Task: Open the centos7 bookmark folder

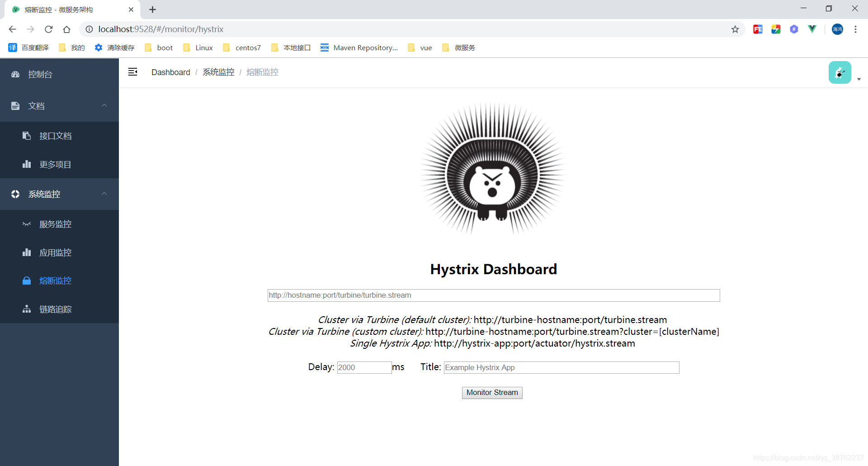Action: click(242, 48)
